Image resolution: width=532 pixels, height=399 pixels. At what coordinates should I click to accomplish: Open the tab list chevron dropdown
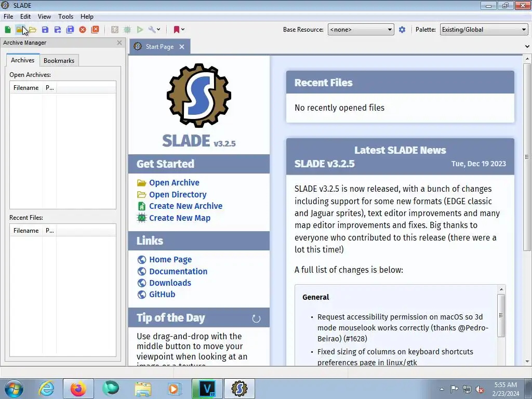point(527,46)
